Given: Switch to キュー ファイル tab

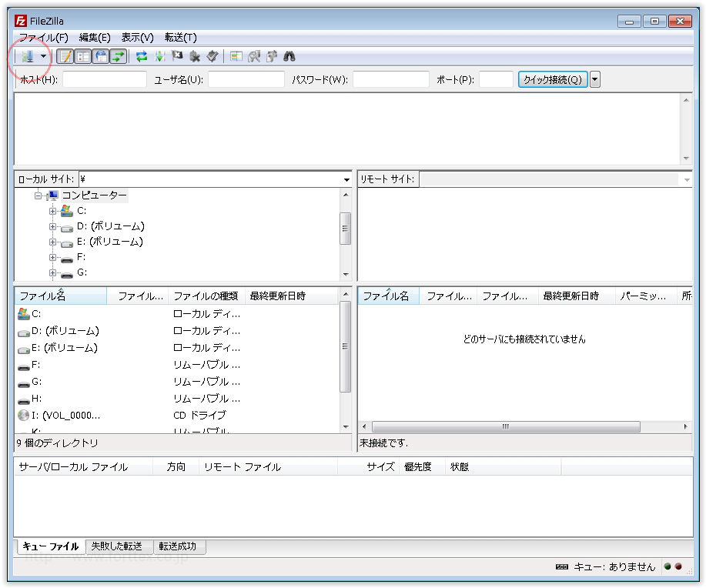Looking at the screenshot, I should pos(51,546).
